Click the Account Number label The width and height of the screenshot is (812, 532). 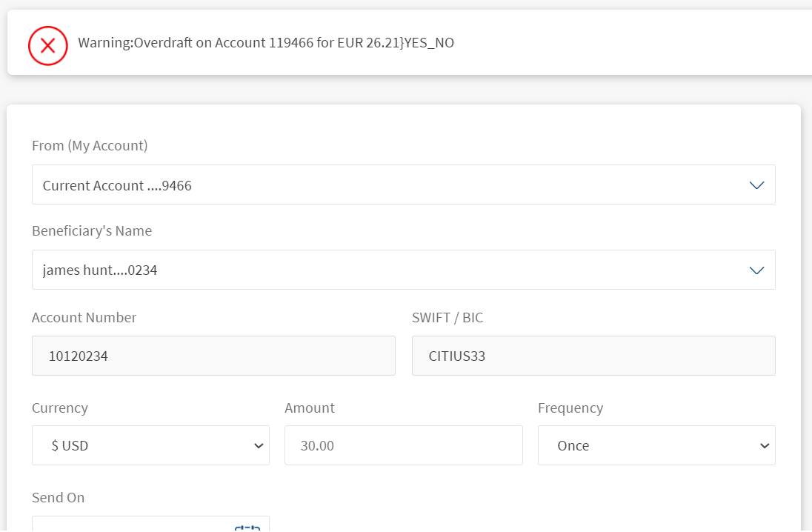[84, 318]
